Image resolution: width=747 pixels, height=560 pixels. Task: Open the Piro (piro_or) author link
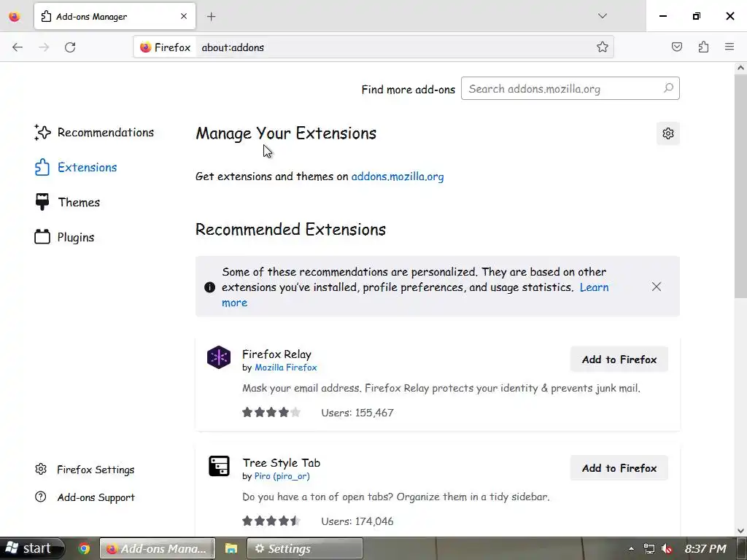pos(282,476)
